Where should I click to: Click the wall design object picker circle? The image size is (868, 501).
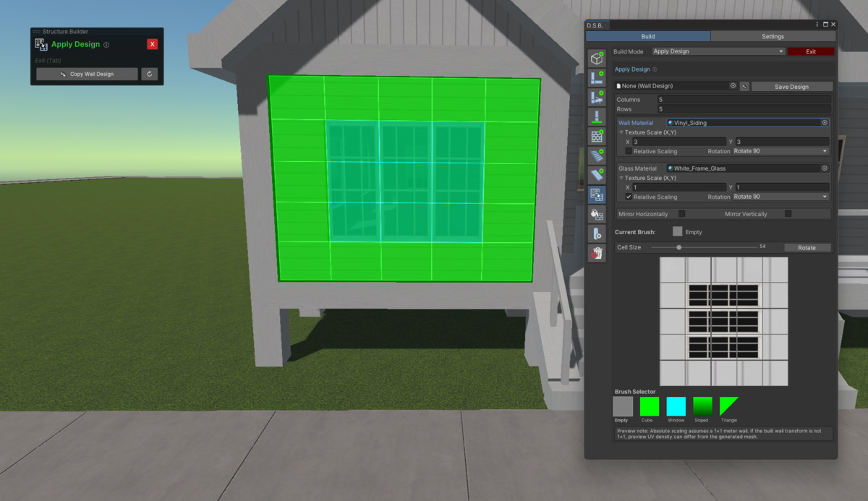[x=733, y=85]
